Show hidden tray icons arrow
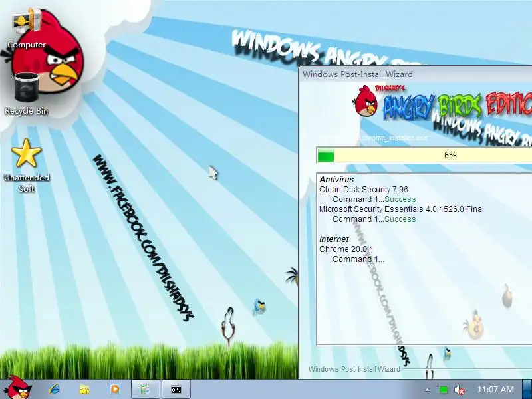 pos(427,390)
